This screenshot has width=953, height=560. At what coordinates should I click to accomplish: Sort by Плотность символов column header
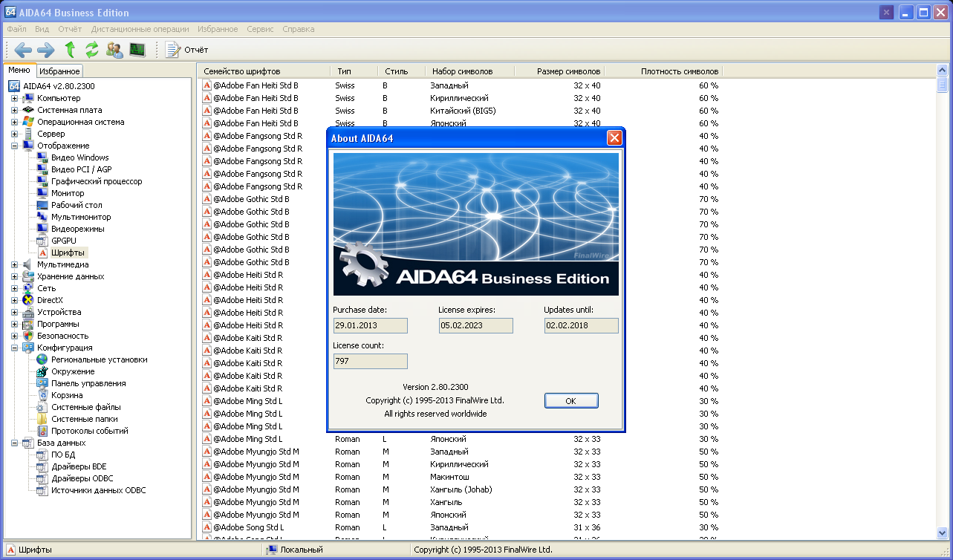[663, 71]
